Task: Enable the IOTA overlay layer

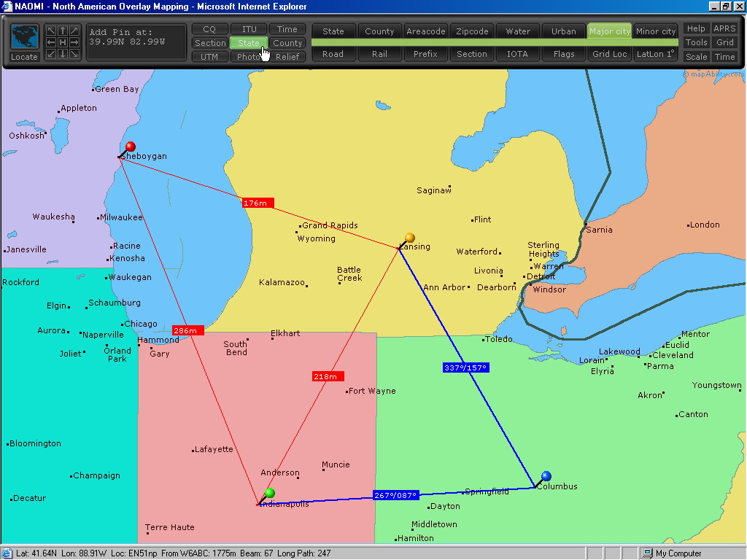Action: point(517,54)
